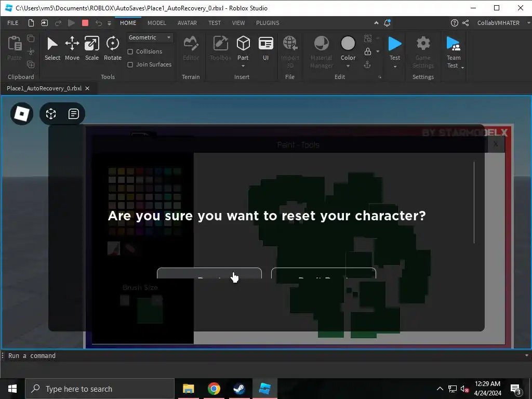The image size is (532, 399).
Task: Expand the Part dropdown arrow
Action: coord(243,66)
